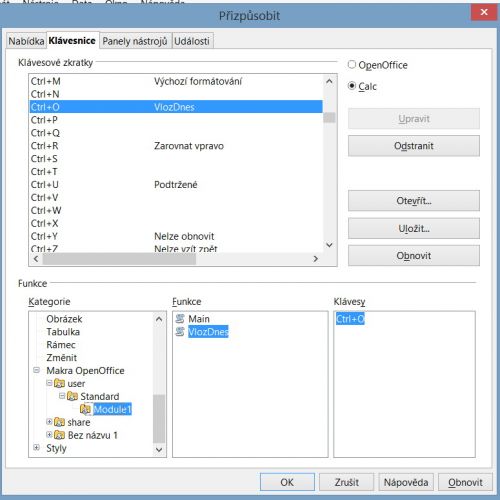Click the Upravit button
500x500 pixels.
414,119
